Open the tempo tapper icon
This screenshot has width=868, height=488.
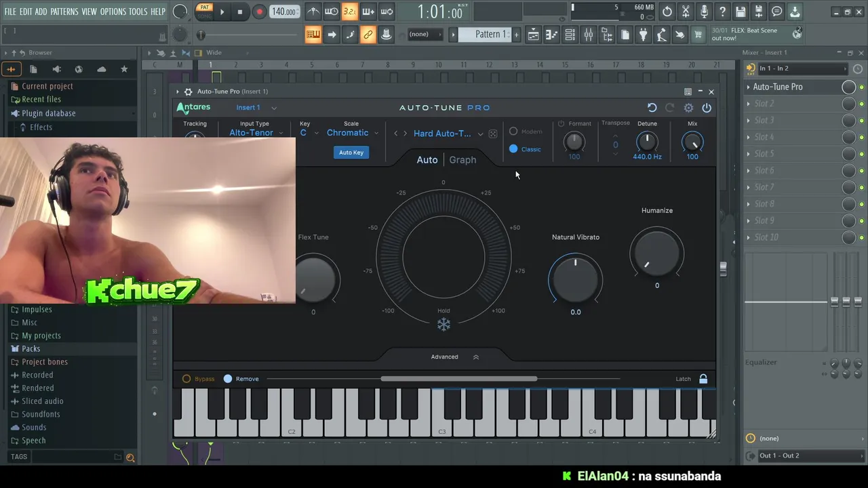coord(662,35)
